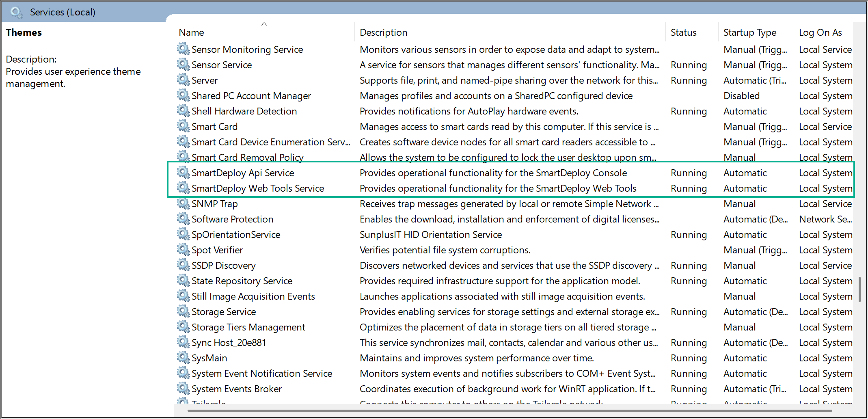The image size is (868, 419).
Task: Click gear icon beside SSDP Discovery
Action: [x=184, y=265]
